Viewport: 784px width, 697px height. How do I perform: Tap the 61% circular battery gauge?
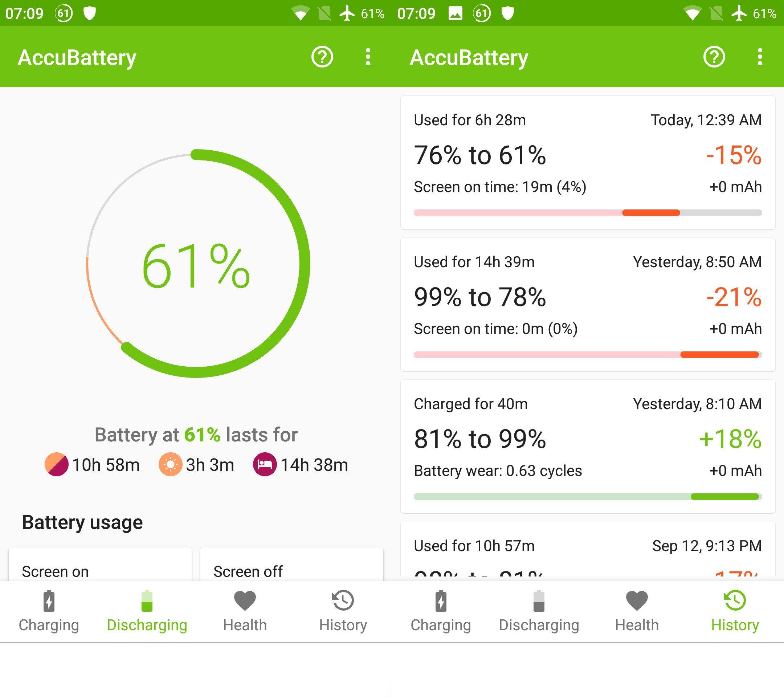pos(196,264)
